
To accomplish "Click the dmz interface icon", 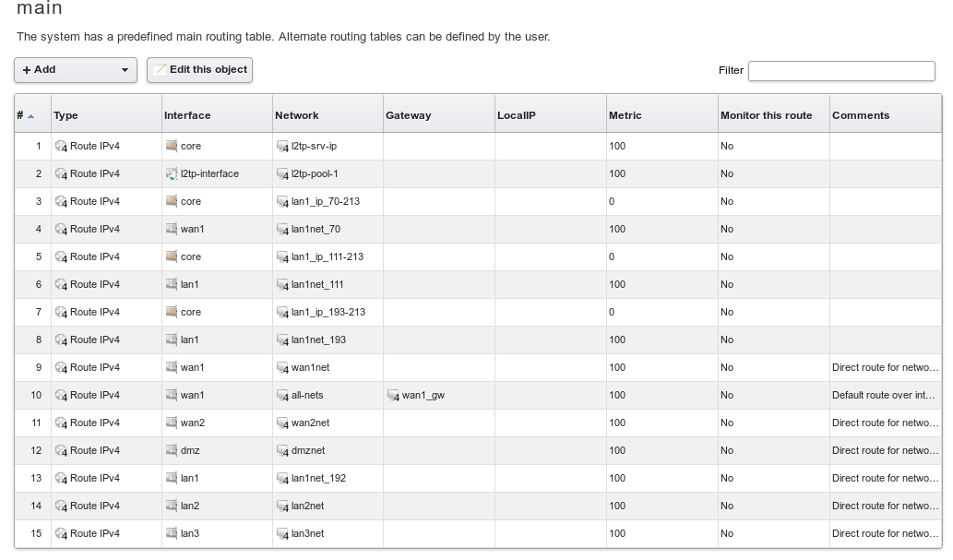I will (172, 450).
